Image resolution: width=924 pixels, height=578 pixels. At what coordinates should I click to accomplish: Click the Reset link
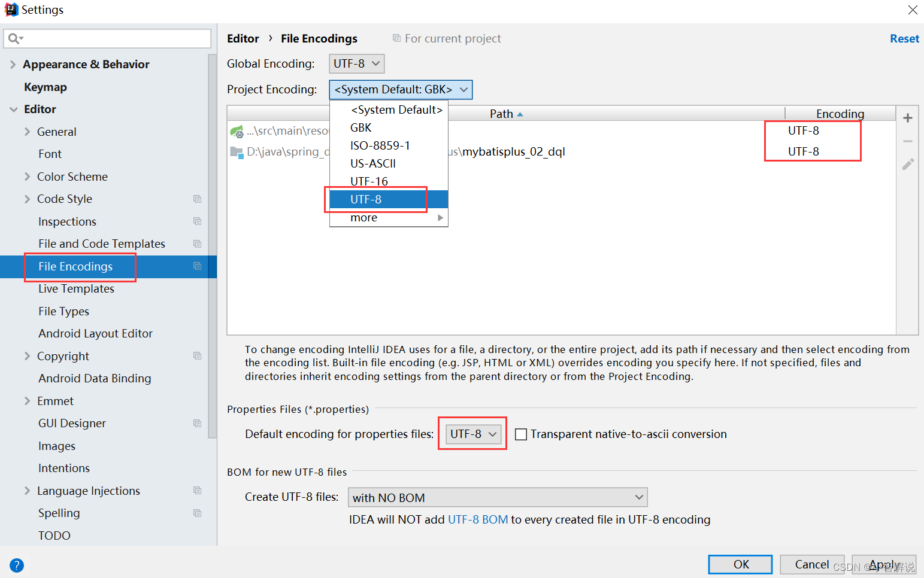click(x=904, y=38)
